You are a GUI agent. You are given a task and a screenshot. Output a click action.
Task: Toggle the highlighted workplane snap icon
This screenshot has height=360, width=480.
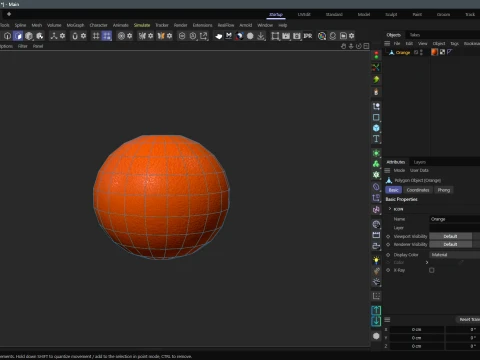click(107, 36)
